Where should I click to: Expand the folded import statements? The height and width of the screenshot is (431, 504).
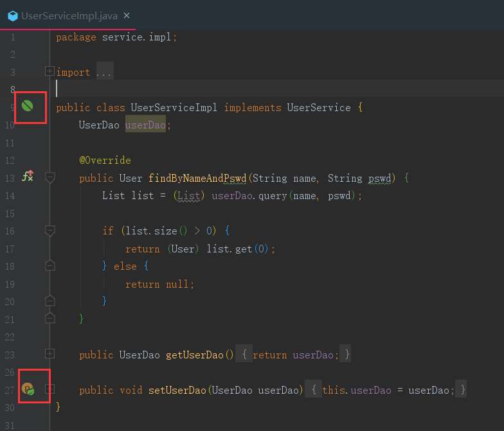[50, 71]
